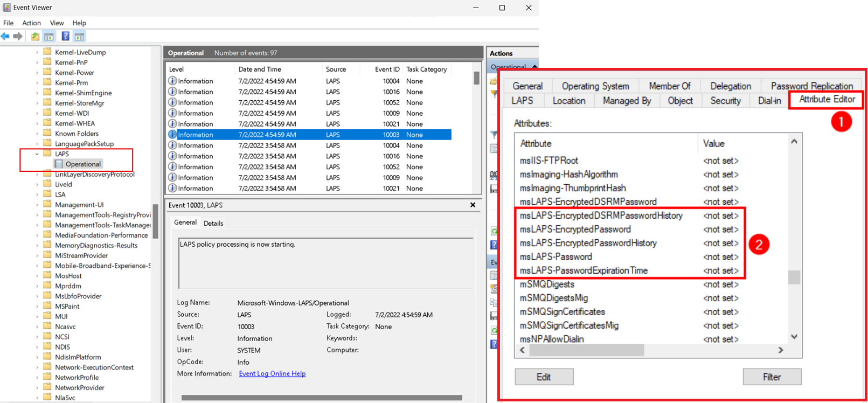Expand the MUI tree node
The image size is (868, 403).
37,316
